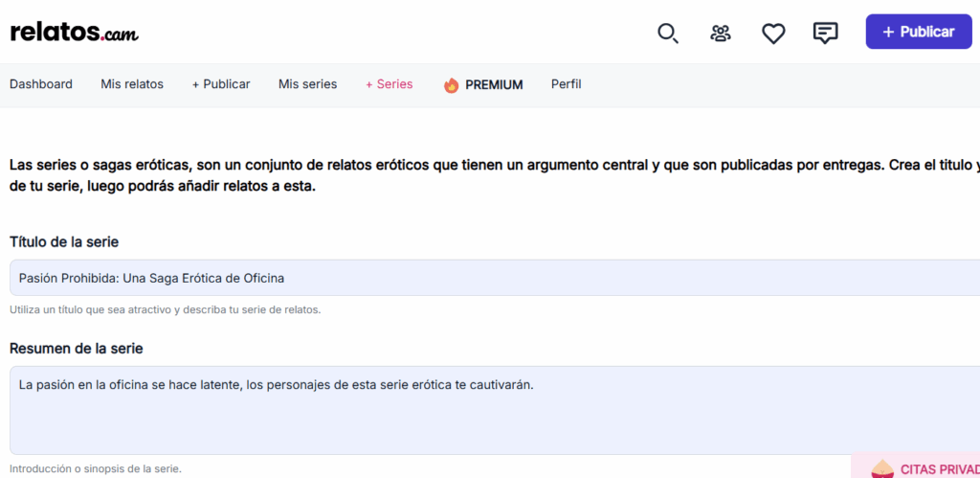Click the "Resumen de la serie" label
Image resolution: width=980 pixels, height=478 pixels.
pos(77,349)
